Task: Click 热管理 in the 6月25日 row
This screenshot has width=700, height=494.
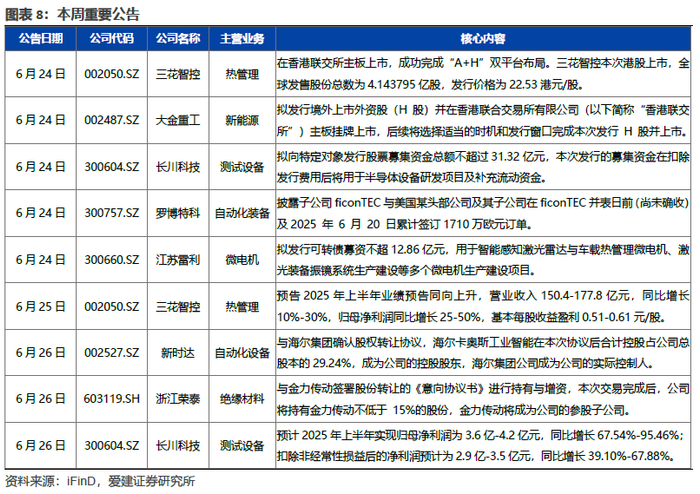Action: point(242,307)
